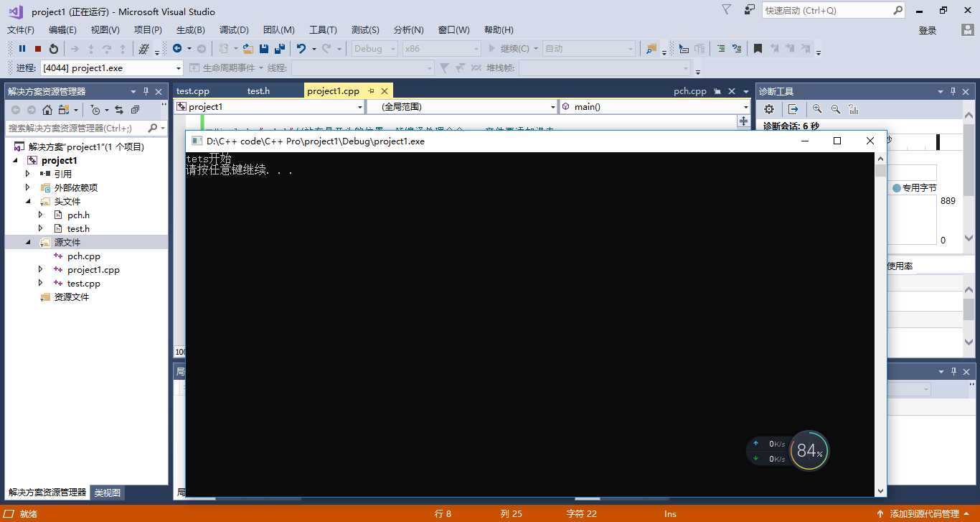This screenshot has width=980, height=522.
Task: Switch to the test.h editor tab
Action: 258,91
